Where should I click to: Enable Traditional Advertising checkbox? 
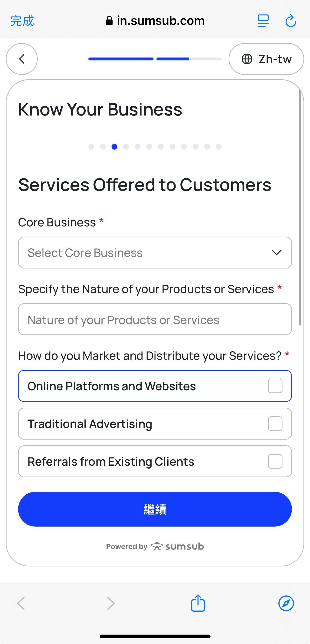[275, 424]
